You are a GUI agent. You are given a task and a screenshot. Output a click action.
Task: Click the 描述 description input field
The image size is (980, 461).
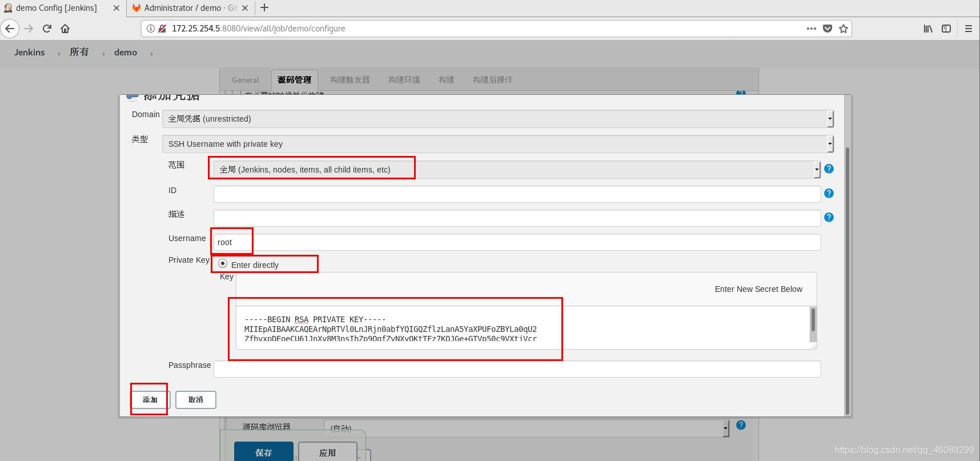point(517,218)
